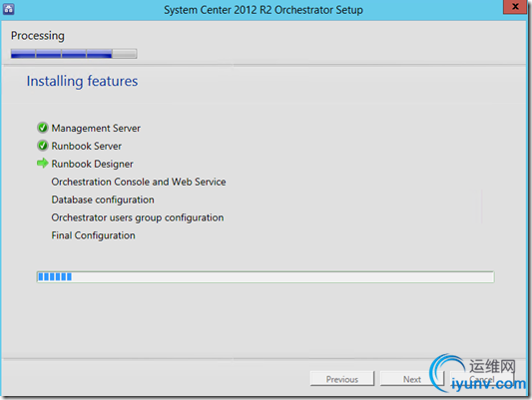Viewport: 532px width, 400px height.
Task: Click the System Center 2012 R2 Orchestrator Setup title
Action: coord(264,10)
